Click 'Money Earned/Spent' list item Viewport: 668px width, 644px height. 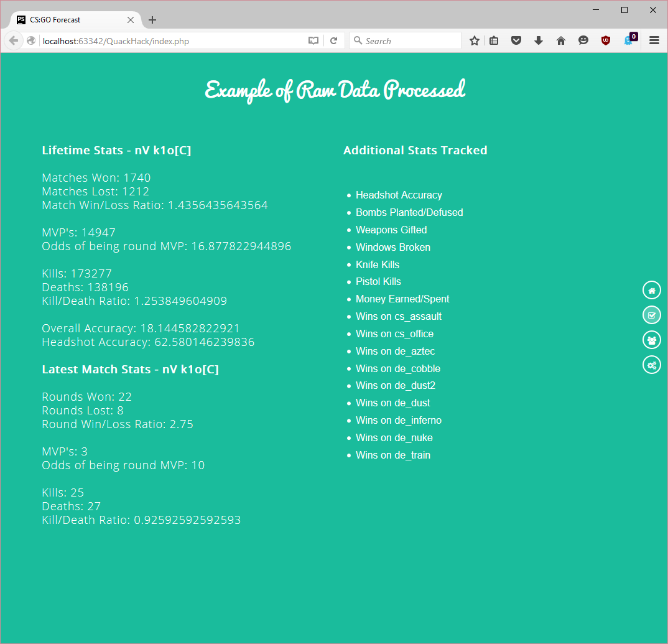click(x=402, y=299)
